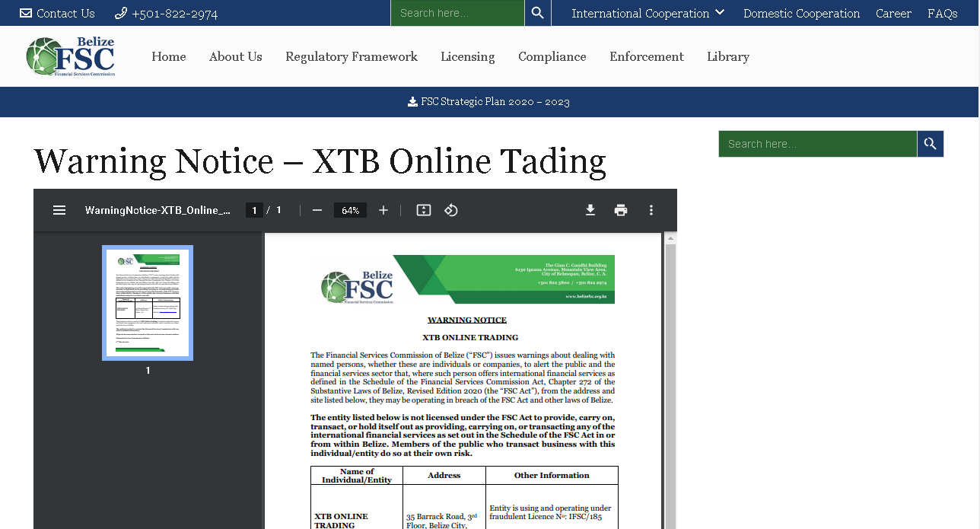
Task: Click the Name of Individual/Entity table header
Action: (357, 476)
